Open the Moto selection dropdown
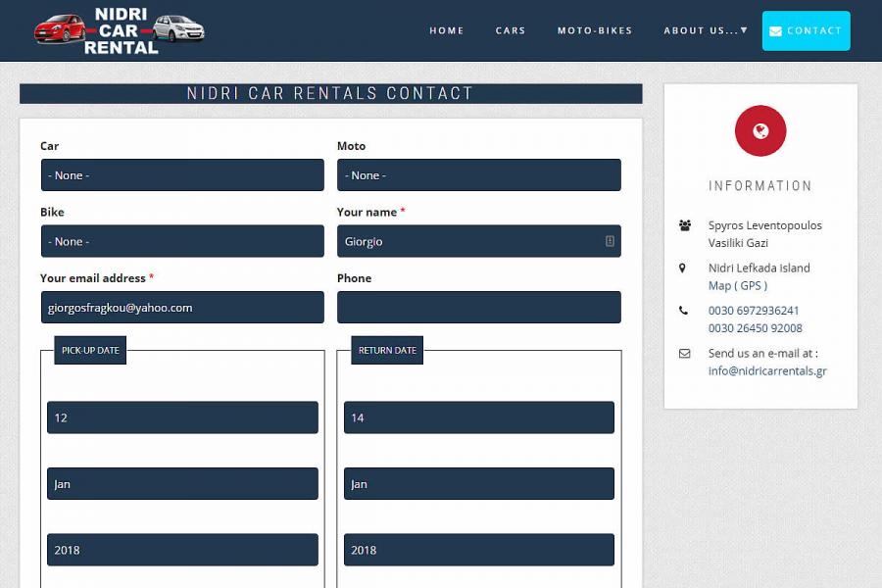Viewport: 882px width, 588px height. tap(479, 175)
